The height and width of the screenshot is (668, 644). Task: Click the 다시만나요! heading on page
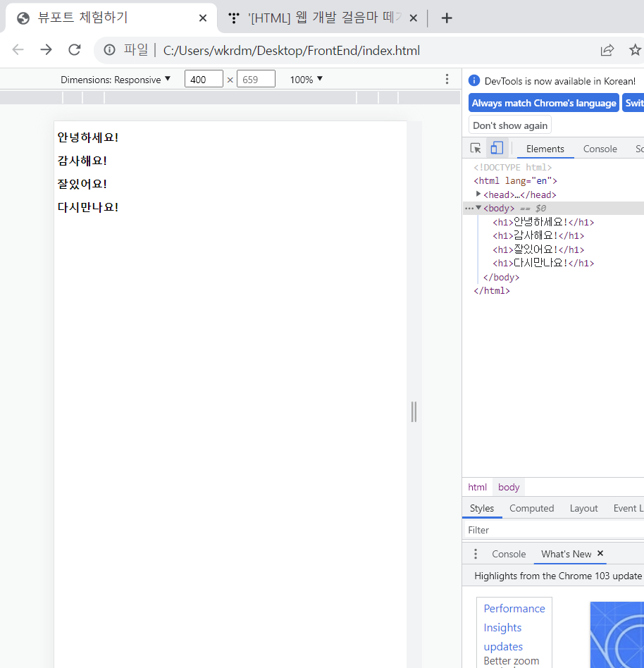(x=88, y=207)
